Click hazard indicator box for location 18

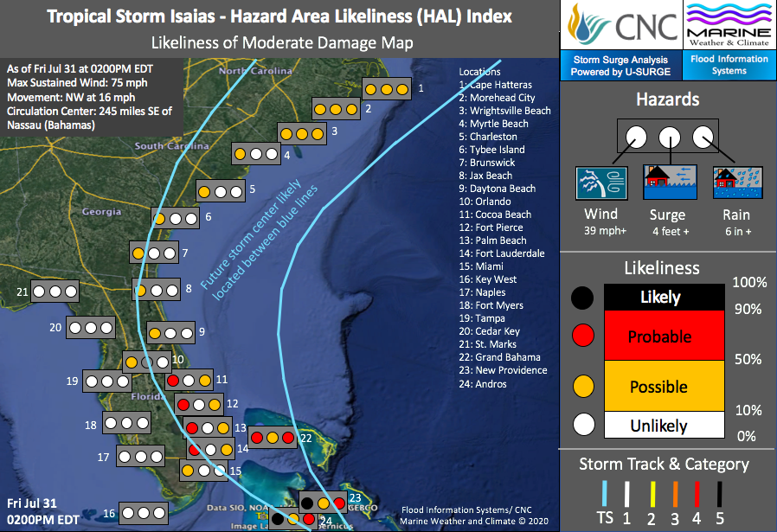tap(127, 423)
